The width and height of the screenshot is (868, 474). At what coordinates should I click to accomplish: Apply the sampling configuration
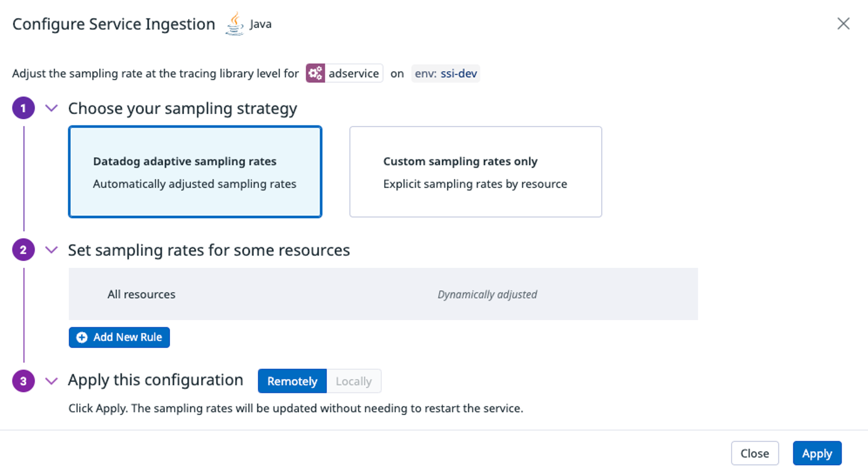[x=817, y=453]
